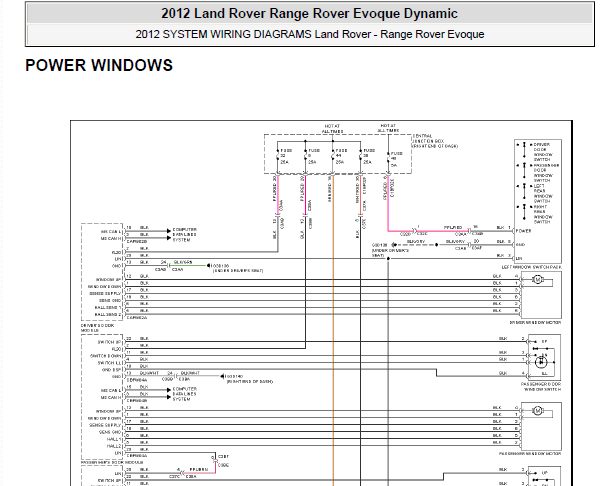Click the 'WINDOW UP' pin on the driver's door module

109,280
